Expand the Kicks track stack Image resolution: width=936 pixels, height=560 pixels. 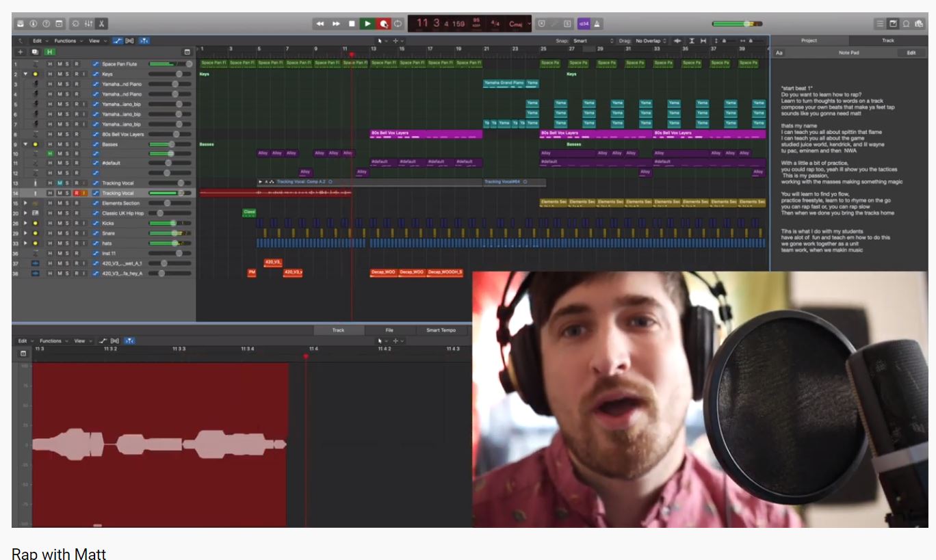25,223
